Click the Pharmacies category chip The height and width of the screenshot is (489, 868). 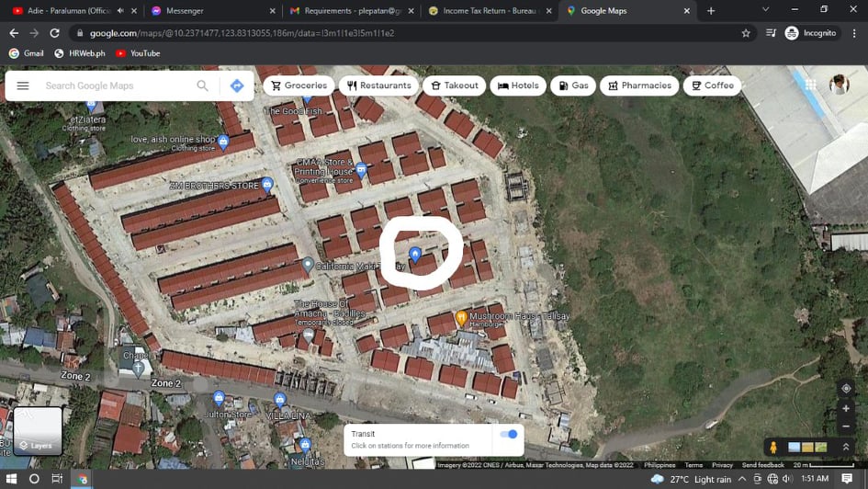click(x=639, y=85)
